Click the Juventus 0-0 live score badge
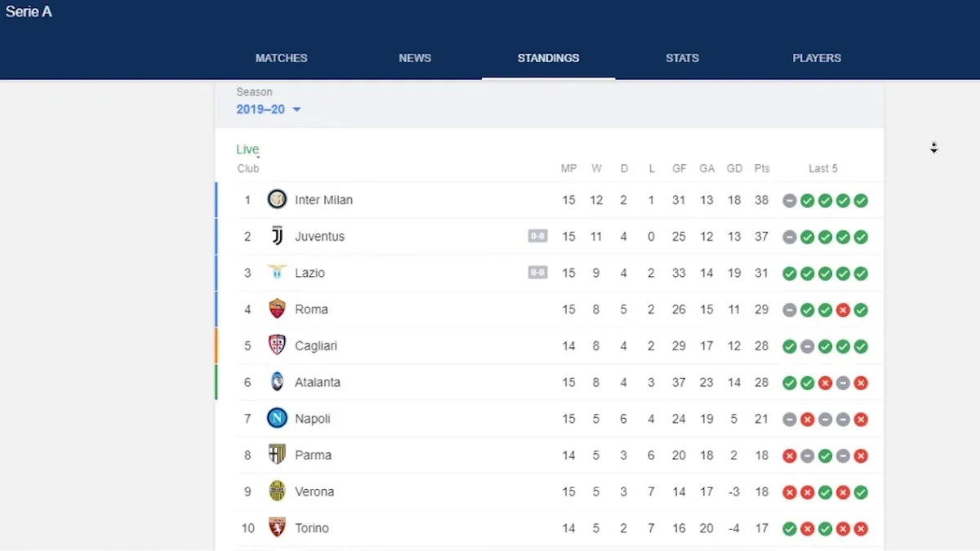Screen dimensions: 980x551 pyautogui.click(x=537, y=236)
